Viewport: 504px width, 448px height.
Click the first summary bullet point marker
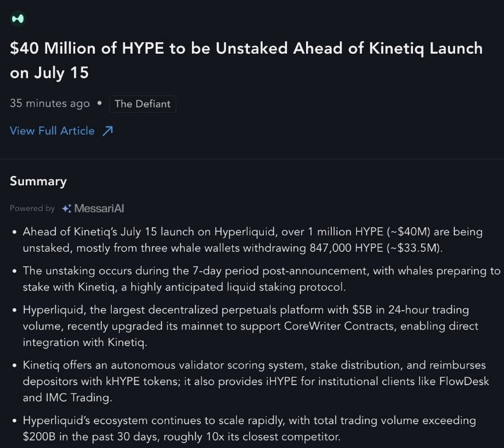coord(14,232)
